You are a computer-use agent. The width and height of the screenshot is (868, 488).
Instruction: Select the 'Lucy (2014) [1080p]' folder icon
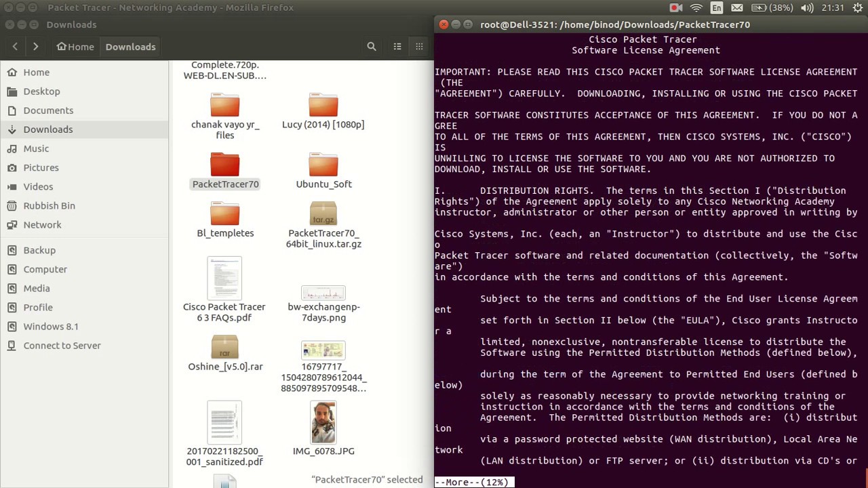point(323,104)
